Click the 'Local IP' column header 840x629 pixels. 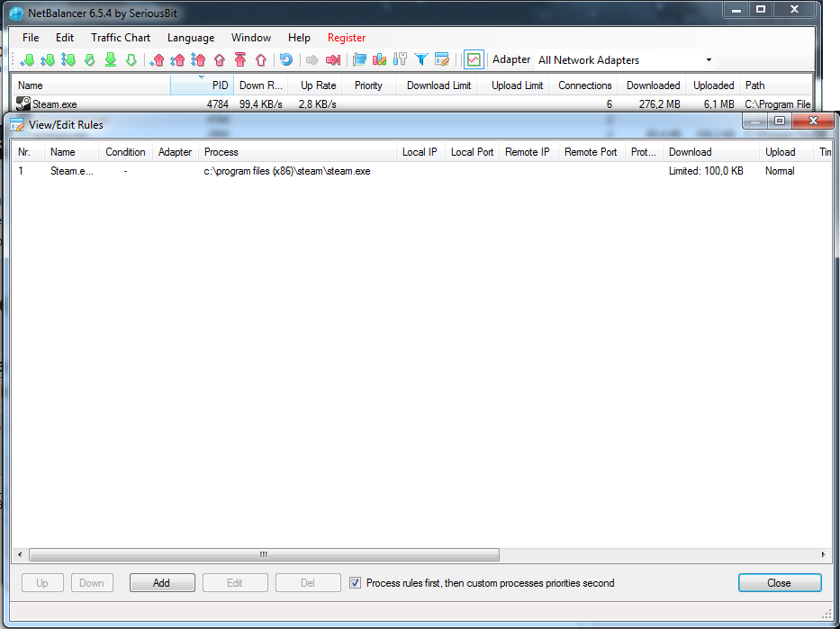pyautogui.click(x=420, y=152)
